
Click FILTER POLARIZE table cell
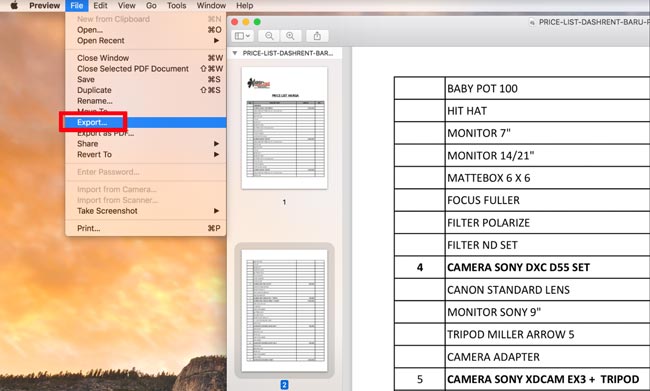tap(547, 223)
